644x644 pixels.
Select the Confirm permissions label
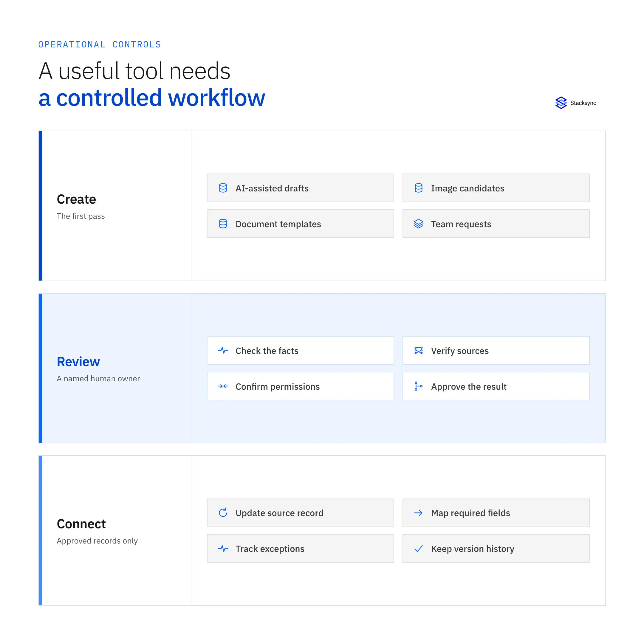tap(278, 387)
